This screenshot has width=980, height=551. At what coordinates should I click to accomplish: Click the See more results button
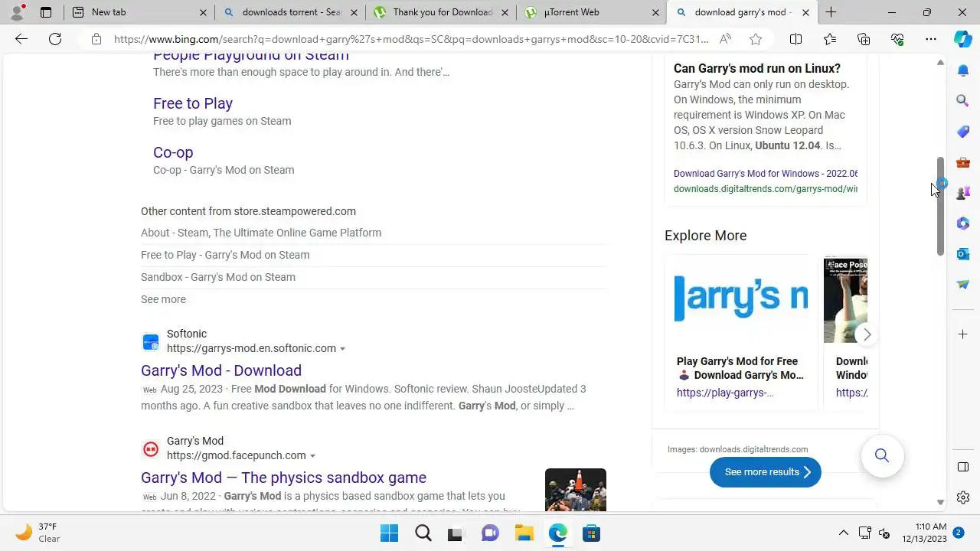(x=766, y=472)
